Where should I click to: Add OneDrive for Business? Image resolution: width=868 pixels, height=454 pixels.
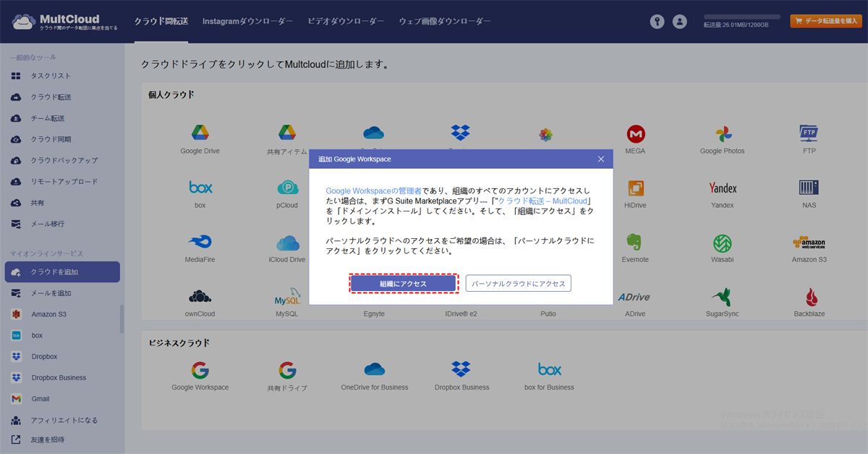[x=374, y=370]
